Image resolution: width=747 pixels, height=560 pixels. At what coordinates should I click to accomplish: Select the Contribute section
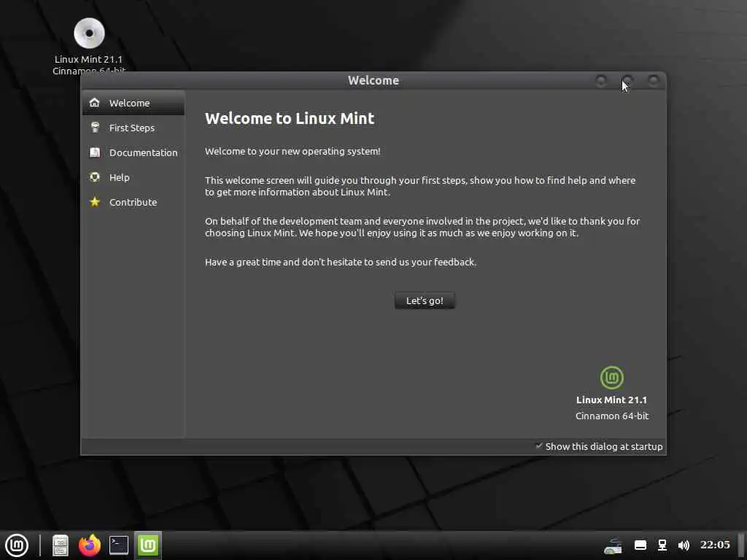pos(133,202)
